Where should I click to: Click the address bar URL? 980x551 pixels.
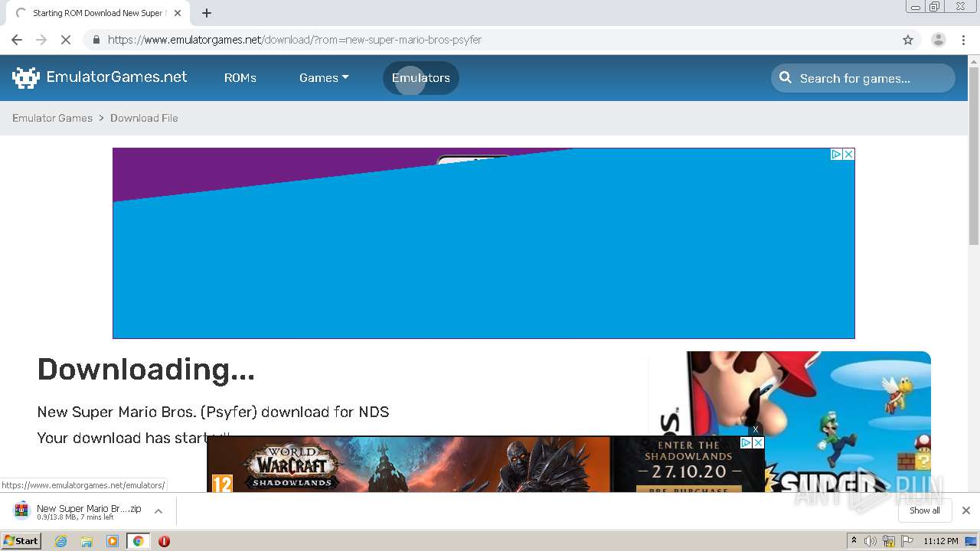pos(295,40)
